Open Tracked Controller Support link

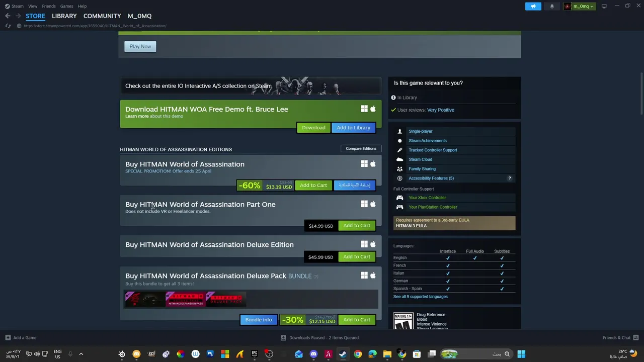tap(433, 150)
